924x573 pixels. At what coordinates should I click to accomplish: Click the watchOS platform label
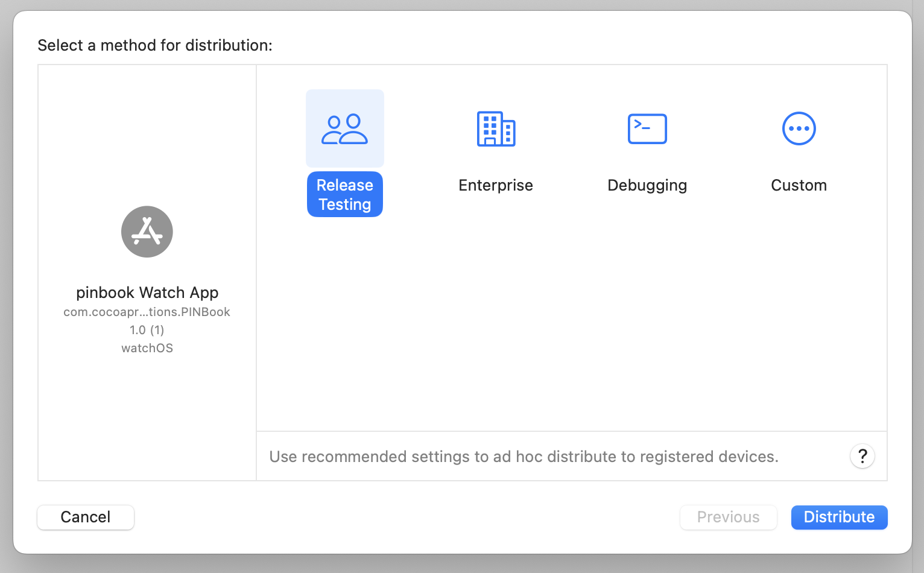(x=147, y=348)
